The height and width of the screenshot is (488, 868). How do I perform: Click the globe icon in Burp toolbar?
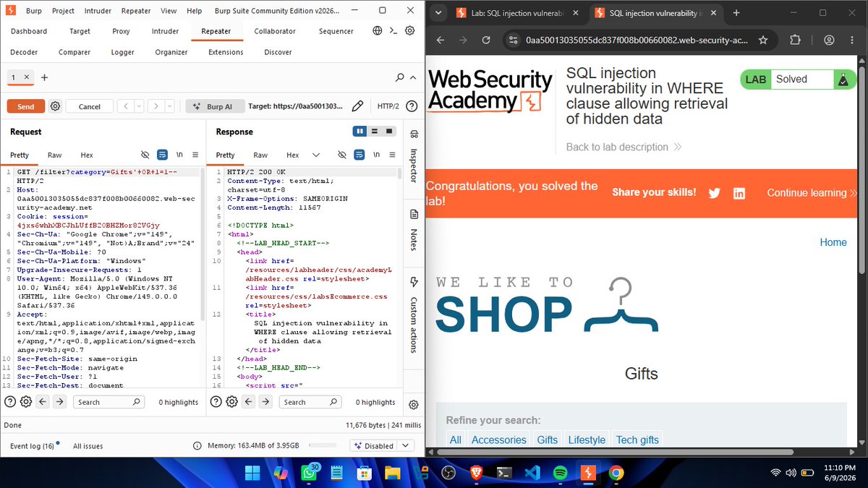click(x=378, y=30)
